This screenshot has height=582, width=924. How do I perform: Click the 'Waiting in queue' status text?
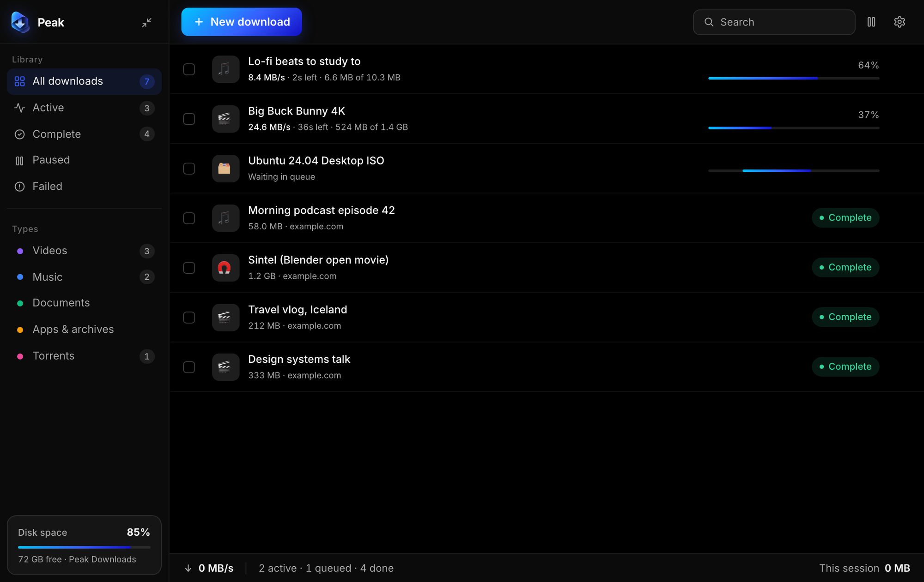coord(281,177)
